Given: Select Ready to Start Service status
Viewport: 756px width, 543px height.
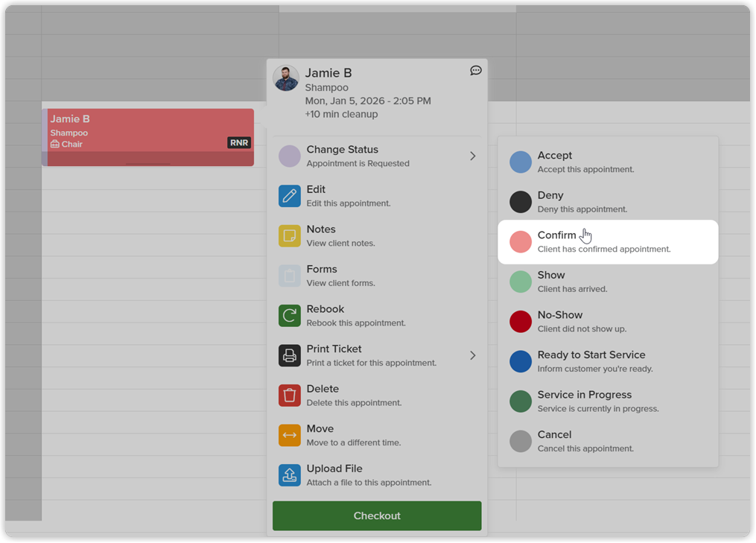Looking at the screenshot, I should pos(608,362).
